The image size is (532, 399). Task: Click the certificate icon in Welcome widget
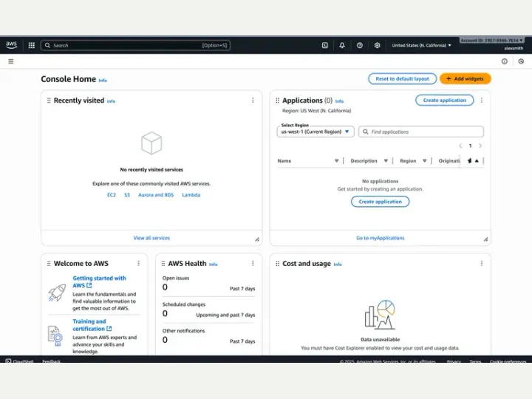pyautogui.click(x=55, y=336)
